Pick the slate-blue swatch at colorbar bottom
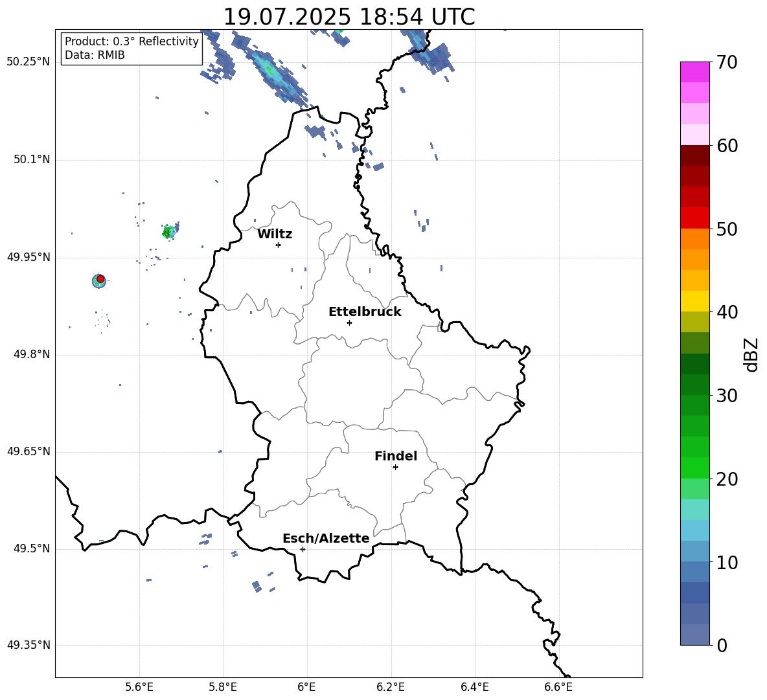767x700 pixels. pyautogui.click(x=694, y=635)
